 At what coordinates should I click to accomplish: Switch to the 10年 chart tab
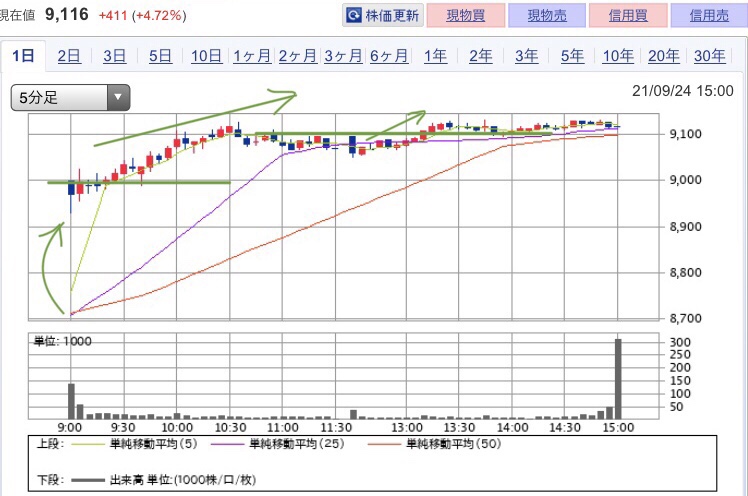pos(618,56)
